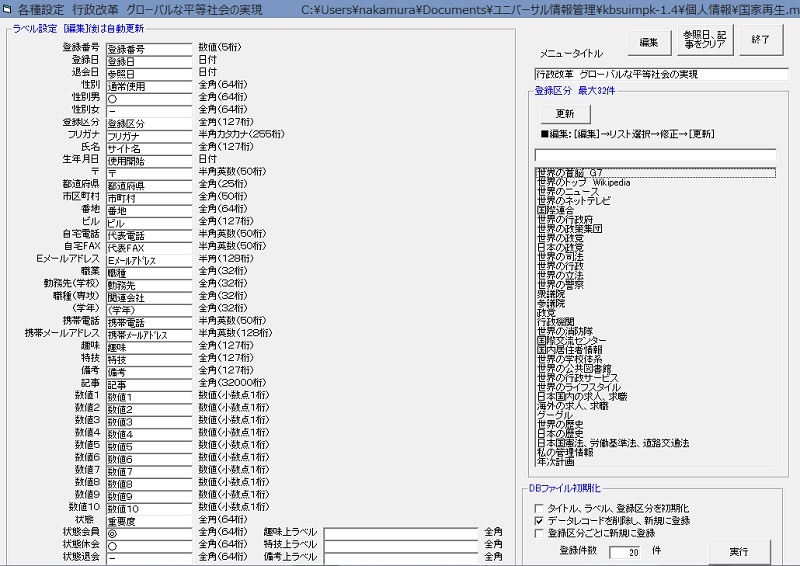Click the 登録件数 number field
The height and width of the screenshot is (566, 800).
624,551
